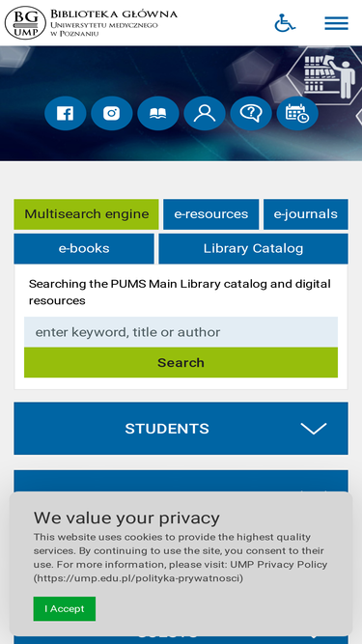362x644 pixels.
Task: Select the e-books tab
Action: [x=84, y=248]
